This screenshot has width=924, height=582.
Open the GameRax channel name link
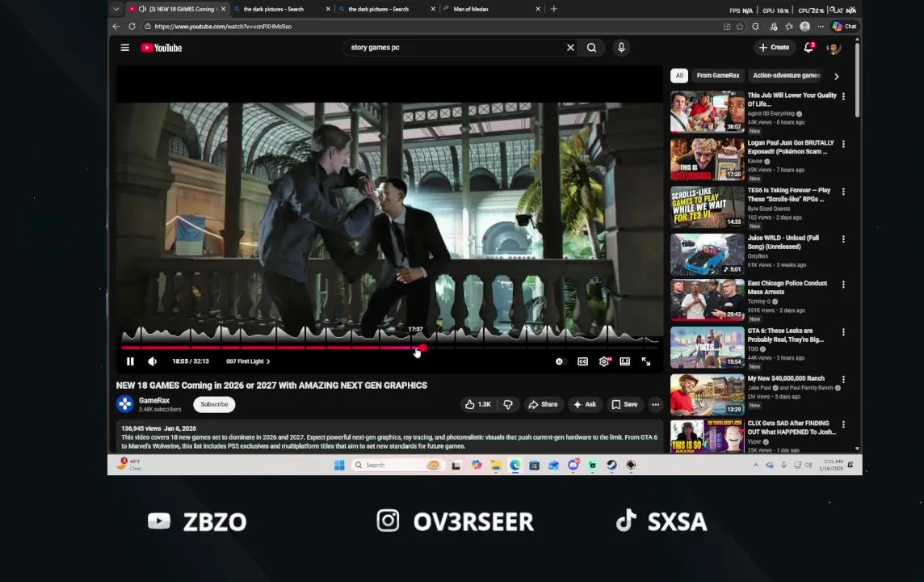point(153,400)
